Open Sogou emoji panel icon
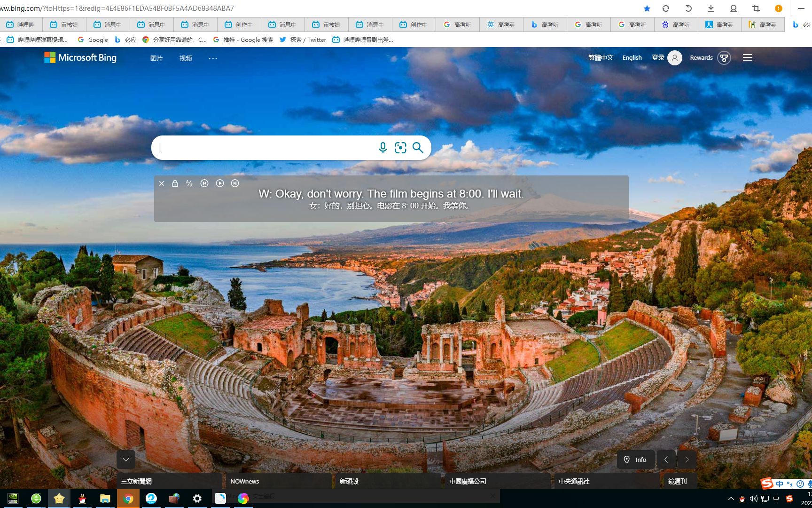Screen dimensions: 812x508 800,484
